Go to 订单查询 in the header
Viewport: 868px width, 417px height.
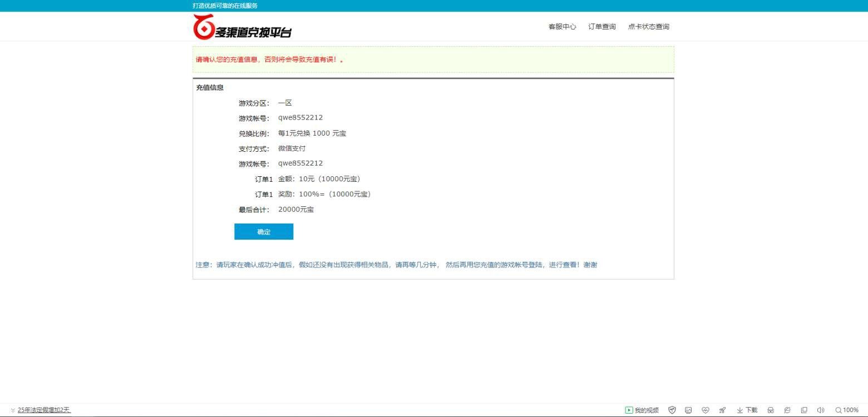[x=602, y=27]
